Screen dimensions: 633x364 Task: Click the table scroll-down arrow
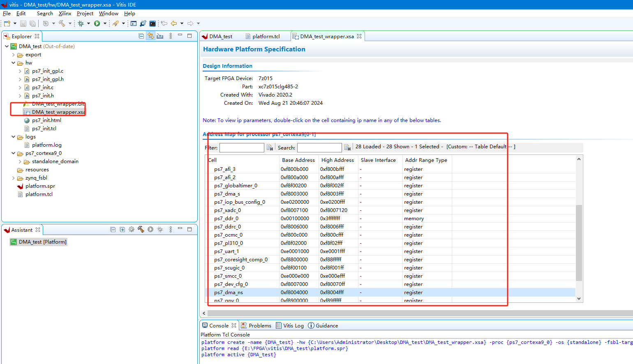[579, 299]
